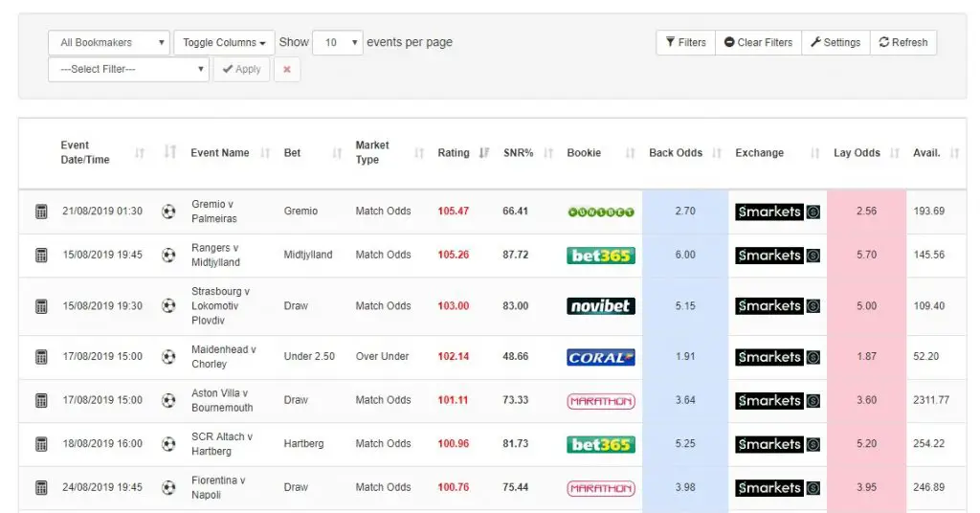Open calculator for Fiorentina v Napoli row
Image resolution: width=980 pixels, height=513 pixels.
(41, 487)
